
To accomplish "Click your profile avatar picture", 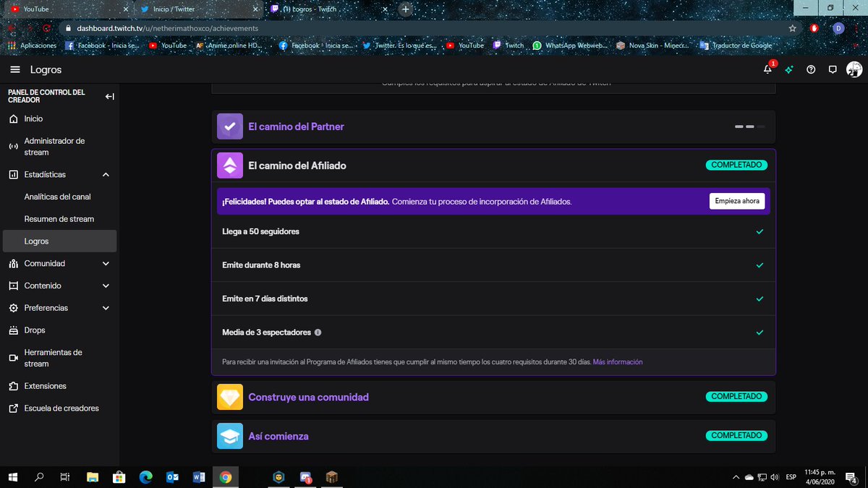I will [x=854, y=69].
